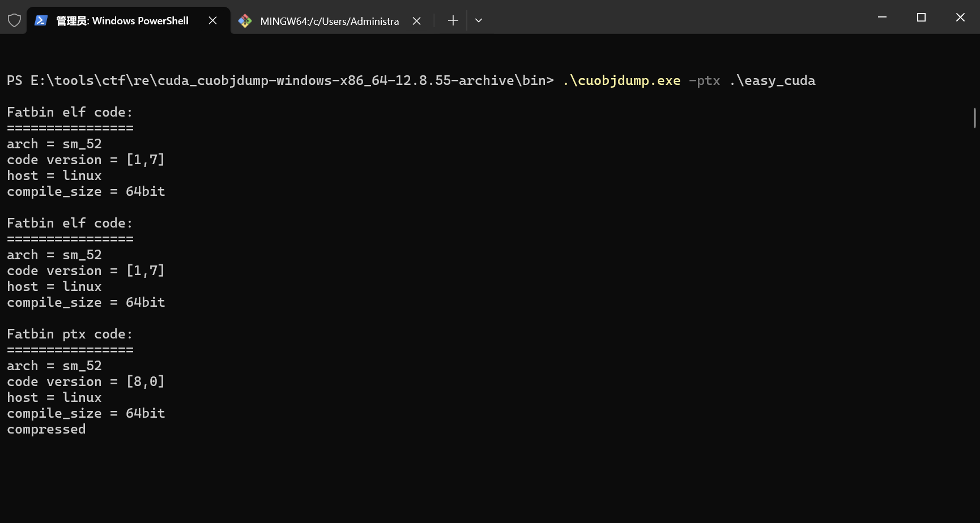This screenshot has height=523, width=980.
Task: Click the PowerShell icon on the first tab
Action: point(40,20)
